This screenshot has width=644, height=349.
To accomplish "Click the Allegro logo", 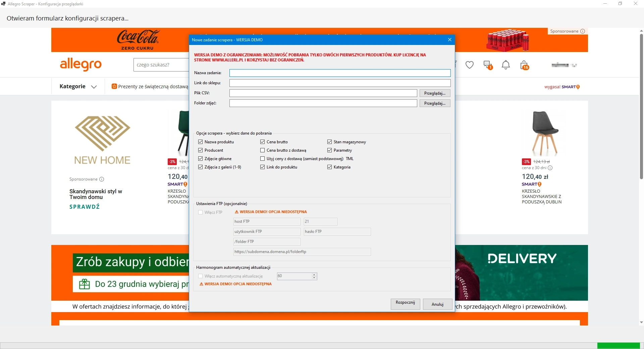I will click(x=80, y=64).
